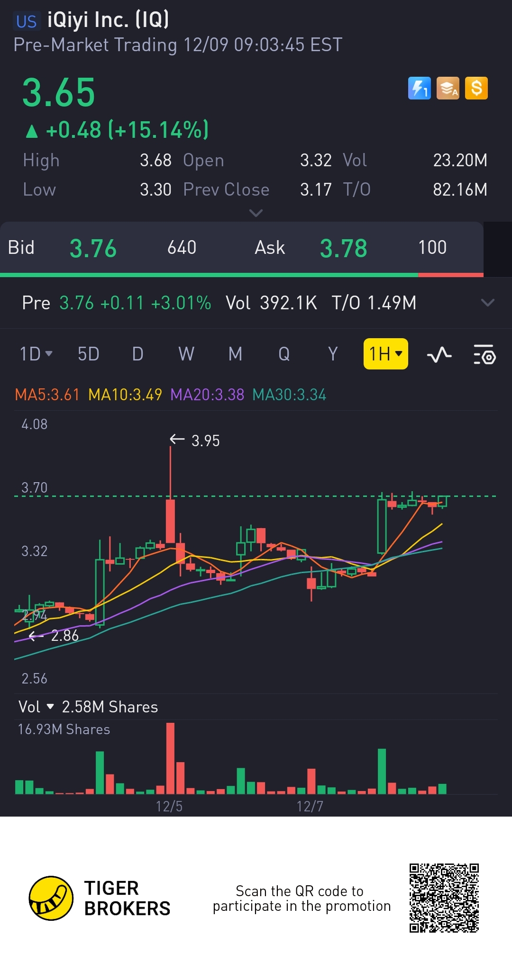Tap the Tiger Brokers logo
Image resolution: width=512 pixels, height=980 pixels.
click(100, 898)
